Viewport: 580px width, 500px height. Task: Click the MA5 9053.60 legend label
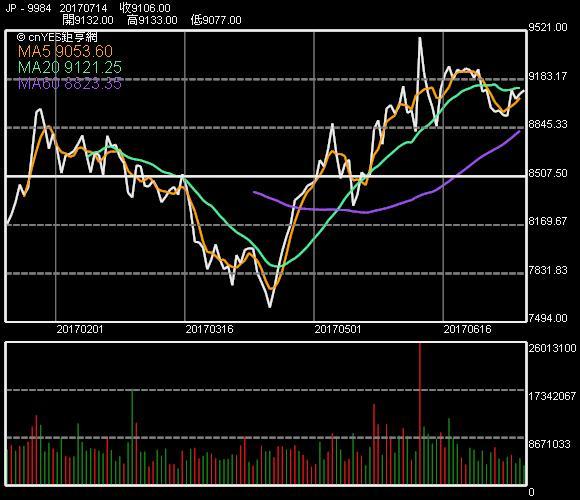[65, 51]
